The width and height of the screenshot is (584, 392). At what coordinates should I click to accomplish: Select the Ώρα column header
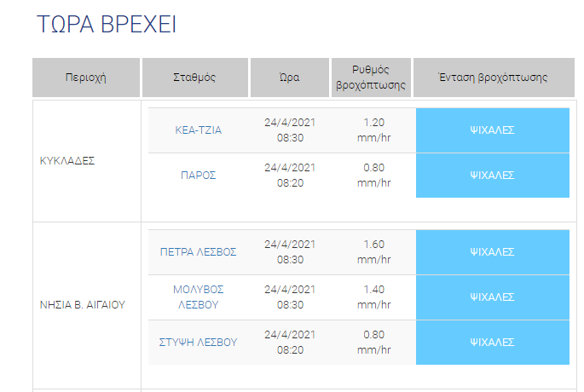pyautogui.click(x=289, y=78)
